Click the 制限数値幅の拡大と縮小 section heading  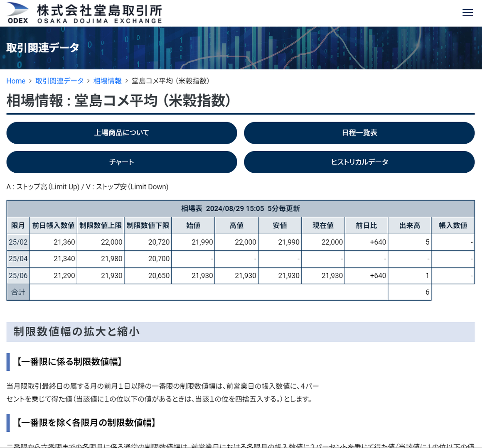(x=76, y=332)
